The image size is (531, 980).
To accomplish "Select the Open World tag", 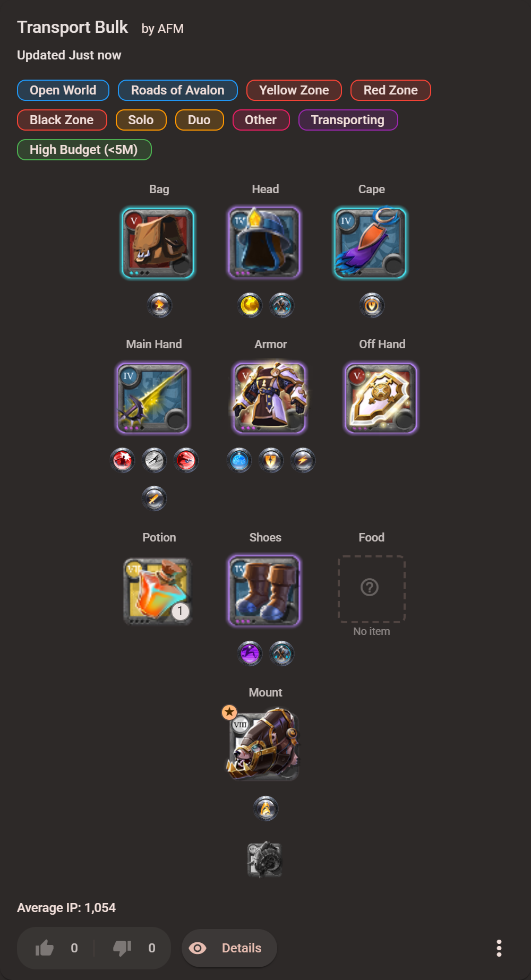I will [63, 90].
